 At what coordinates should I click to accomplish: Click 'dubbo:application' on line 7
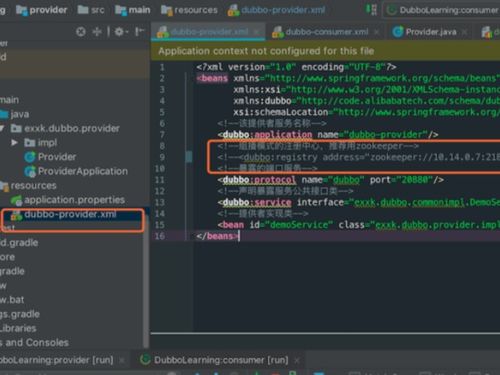click(267, 135)
